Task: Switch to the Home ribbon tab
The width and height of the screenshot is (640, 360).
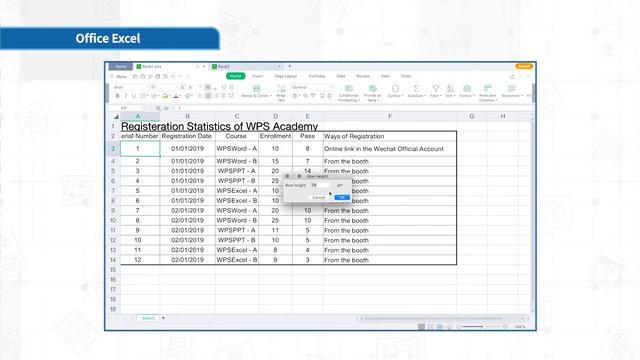Action: click(x=236, y=76)
